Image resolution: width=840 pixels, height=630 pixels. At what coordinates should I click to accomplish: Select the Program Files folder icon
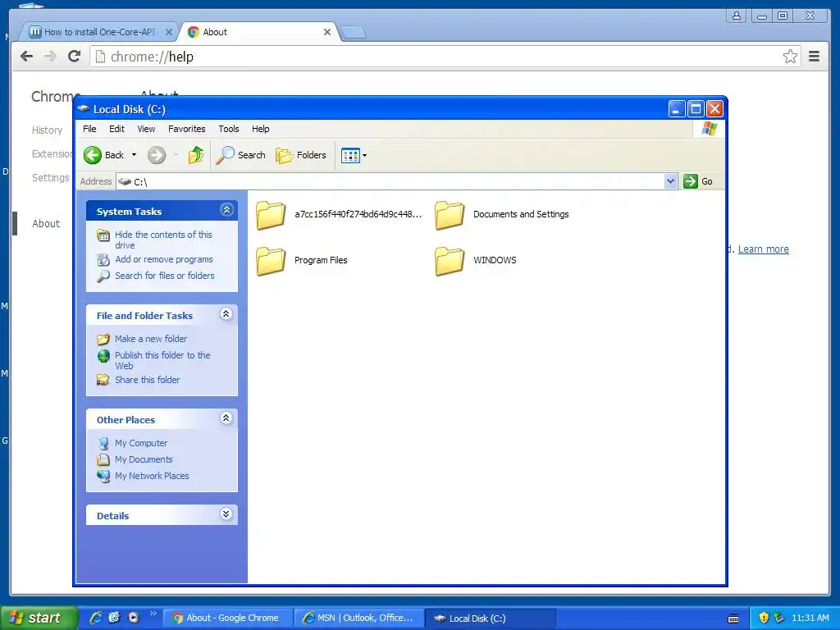point(271,261)
